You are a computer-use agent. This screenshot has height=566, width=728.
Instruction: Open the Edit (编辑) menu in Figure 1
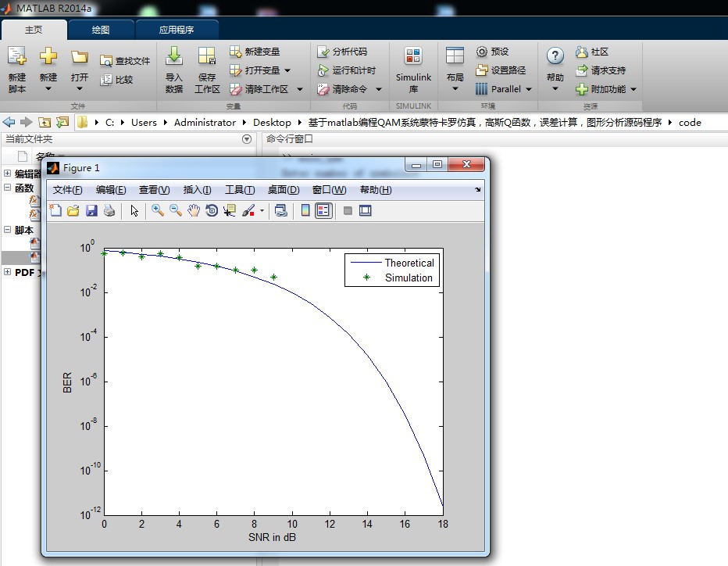111,190
